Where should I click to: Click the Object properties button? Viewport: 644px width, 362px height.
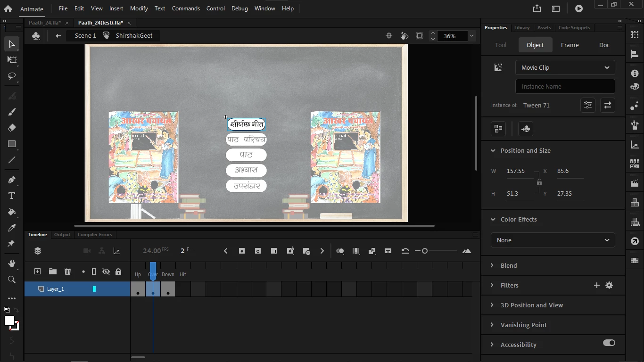pos(535,45)
